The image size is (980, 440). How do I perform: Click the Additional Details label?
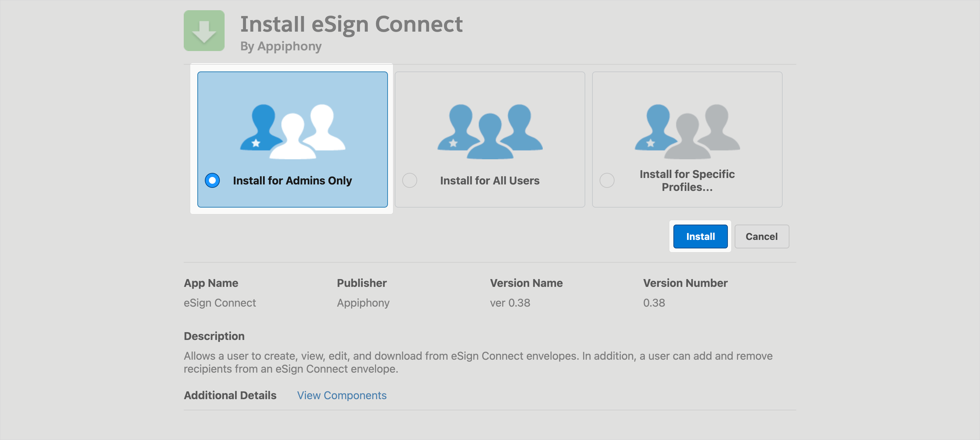coord(230,395)
